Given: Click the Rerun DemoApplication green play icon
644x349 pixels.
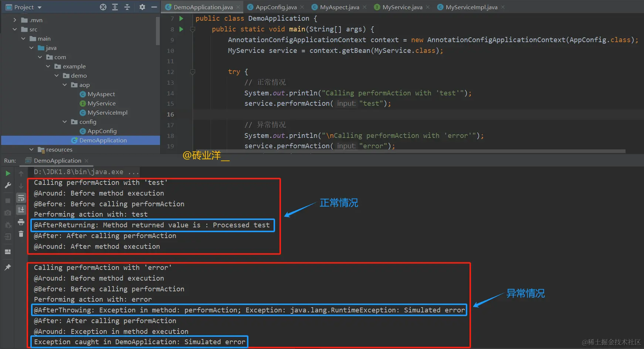Looking at the screenshot, I should coord(8,173).
